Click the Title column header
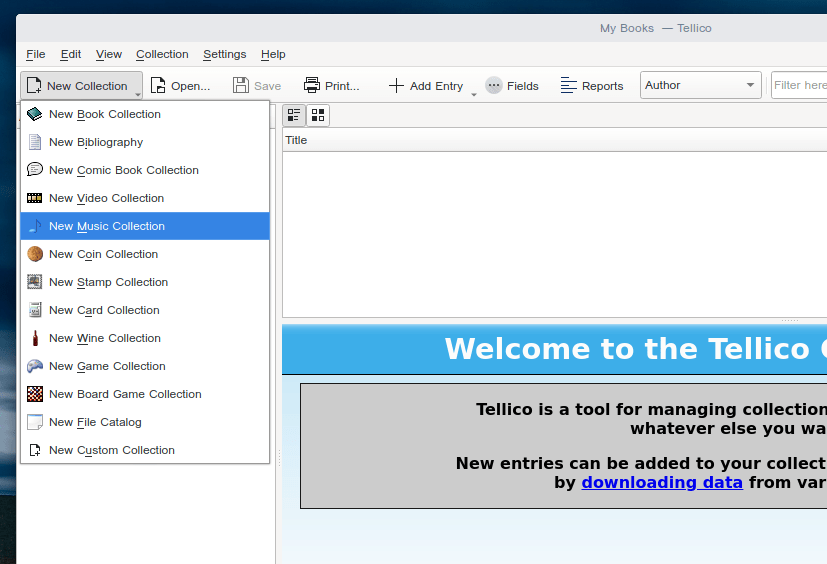The height and width of the screenshot is (564, 827). click(555, 140)
